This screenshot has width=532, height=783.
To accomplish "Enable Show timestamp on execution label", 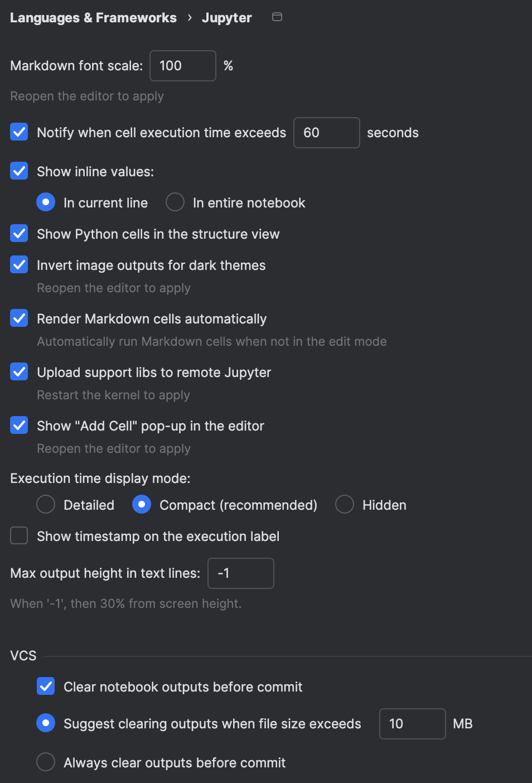I will coord(19,536).
